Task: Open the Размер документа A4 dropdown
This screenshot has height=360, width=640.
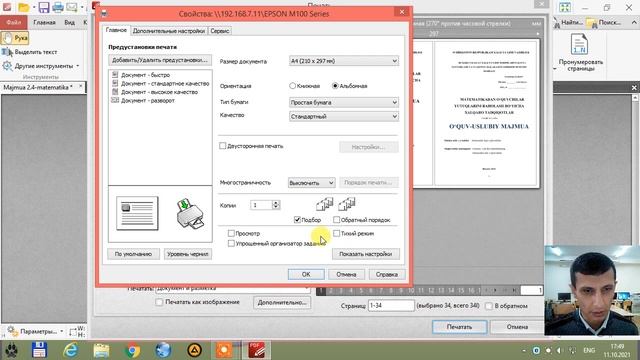Action: pyautogui.click(x=344, y=61)
